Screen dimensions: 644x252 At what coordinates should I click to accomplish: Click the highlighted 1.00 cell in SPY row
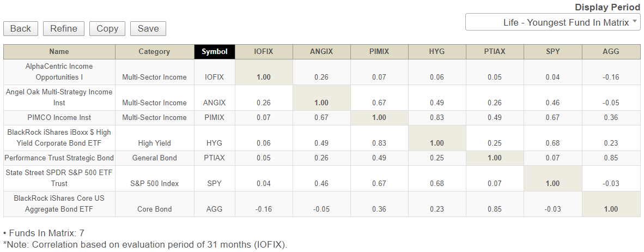tap(552, 184)
